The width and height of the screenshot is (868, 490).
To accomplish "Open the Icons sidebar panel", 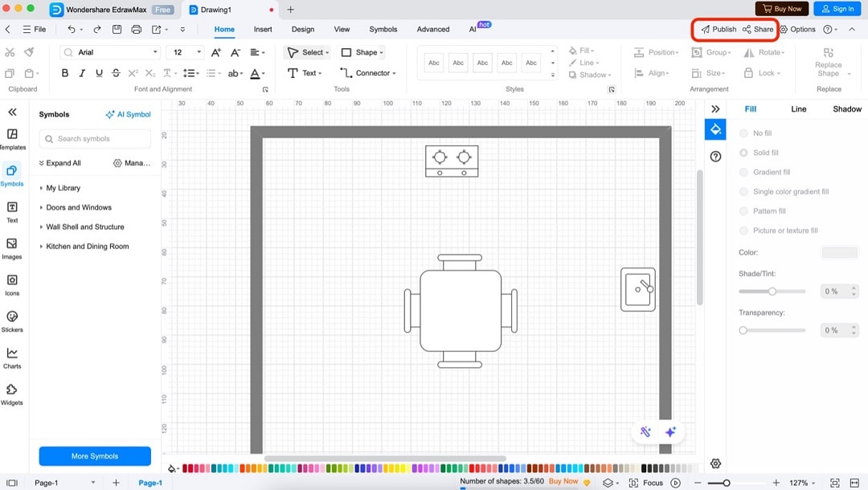I will [12, 285].
